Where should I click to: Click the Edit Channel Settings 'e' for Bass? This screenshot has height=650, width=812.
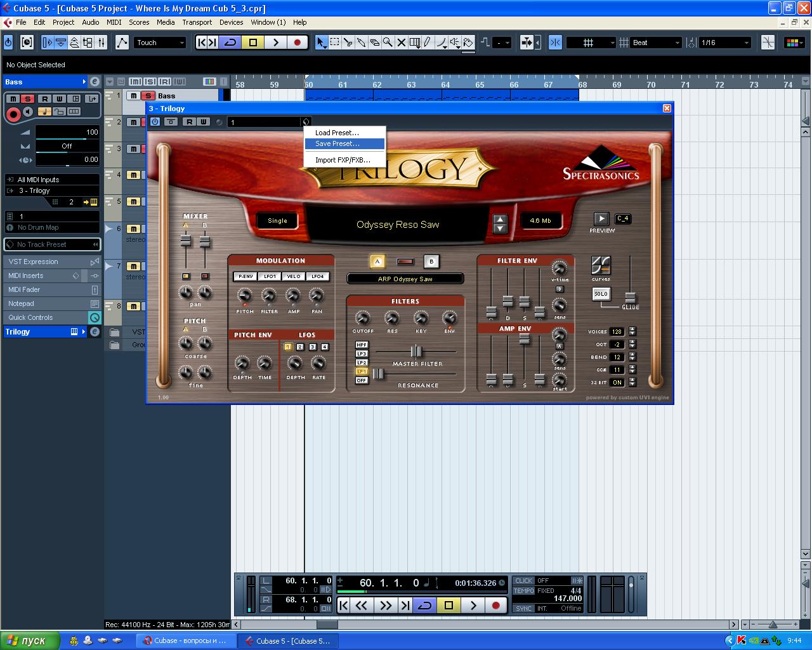95,82
